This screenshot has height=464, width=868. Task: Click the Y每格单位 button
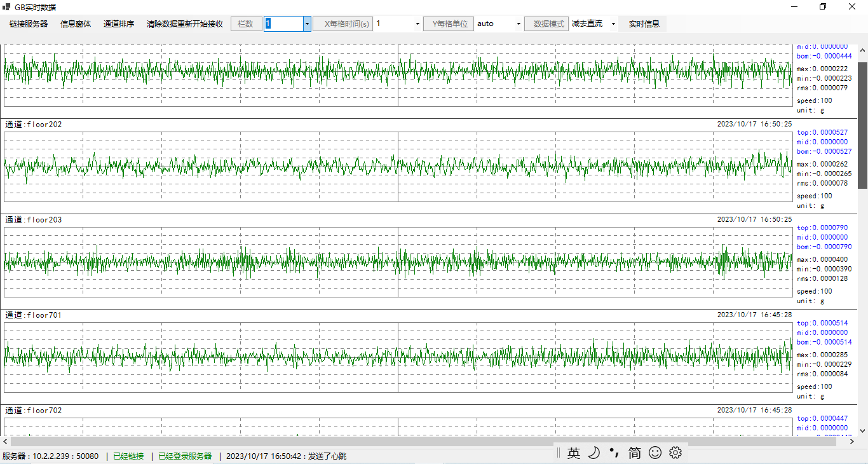[x=449, y=24]
